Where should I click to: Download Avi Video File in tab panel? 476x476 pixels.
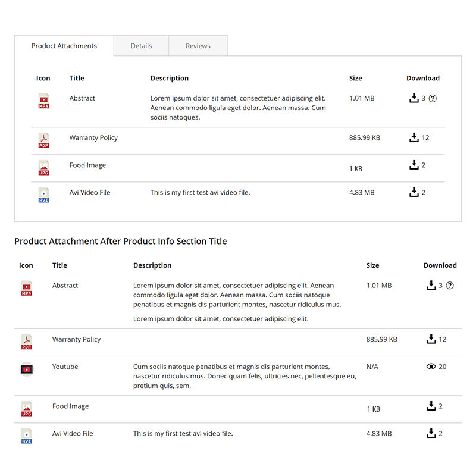pyautogui.click(x=414, y=192)
